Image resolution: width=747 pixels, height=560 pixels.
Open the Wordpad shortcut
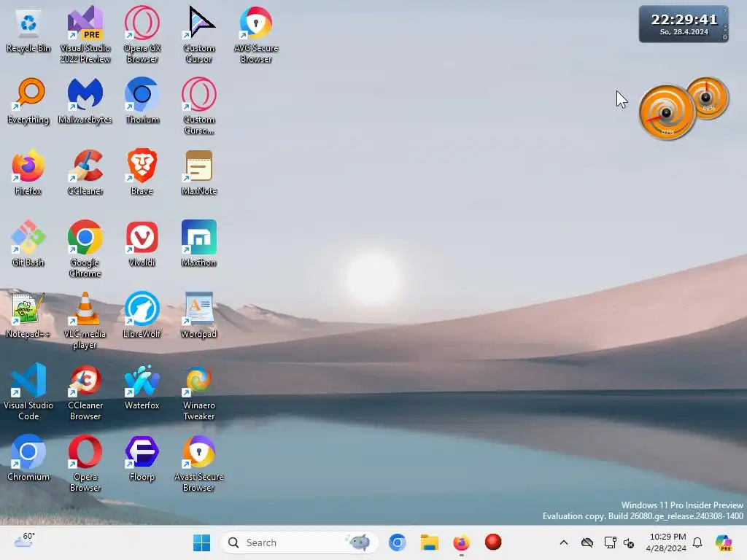click(x=199, y=315)
